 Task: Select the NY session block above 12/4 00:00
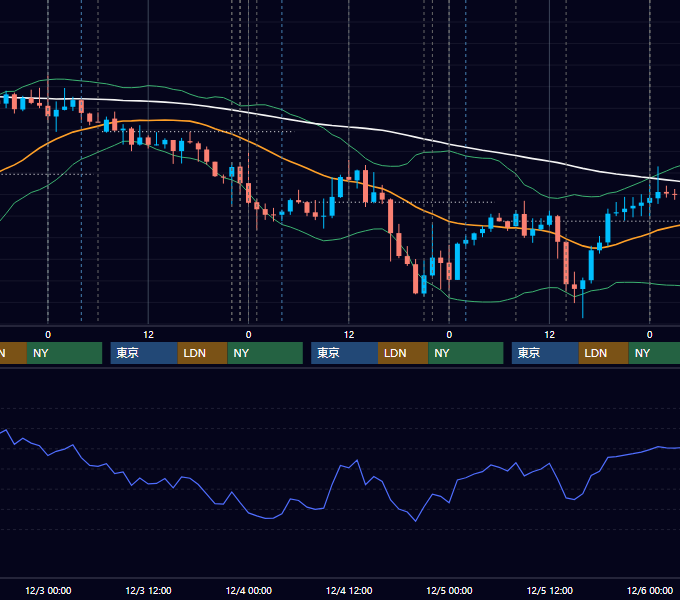click(265, 353)
